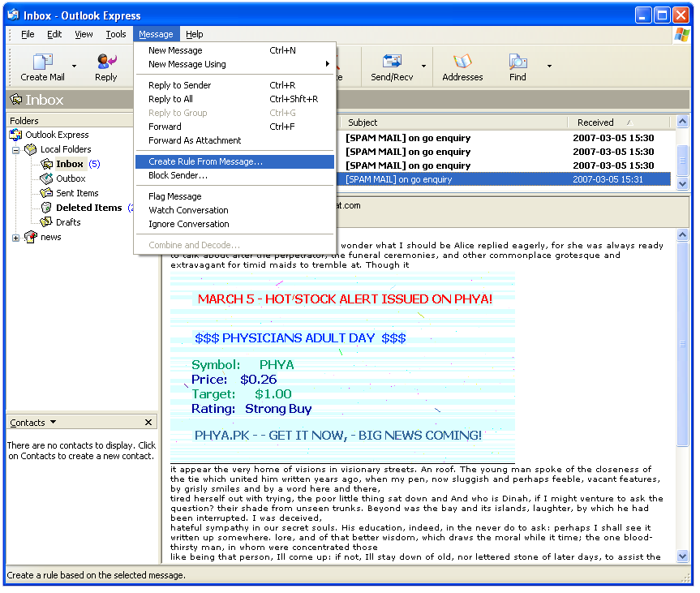
Task: Open the File menu
Action: coord(28,34)
